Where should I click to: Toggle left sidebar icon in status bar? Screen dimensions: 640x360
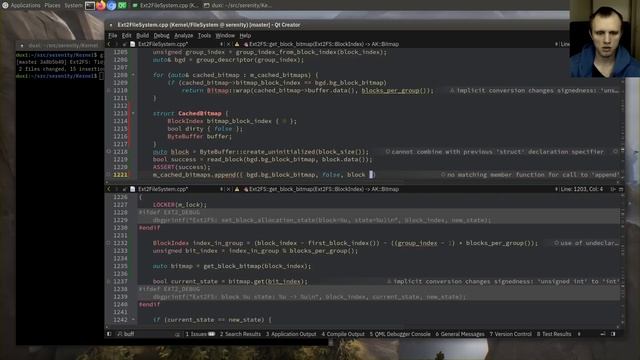(109, 334)
